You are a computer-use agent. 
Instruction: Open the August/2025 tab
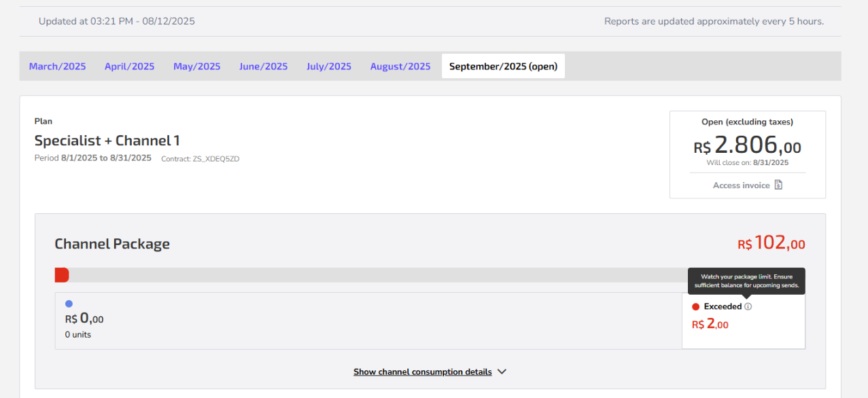(x=400, y=67)
